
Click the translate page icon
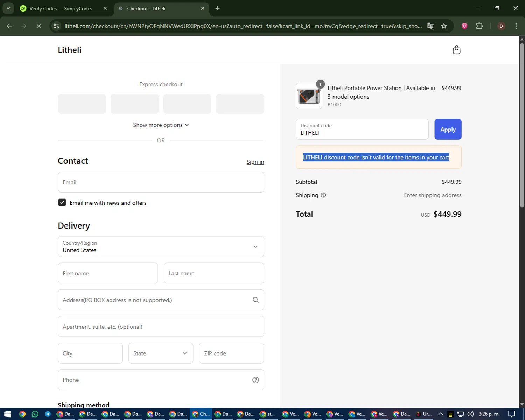tap(431, 26)
